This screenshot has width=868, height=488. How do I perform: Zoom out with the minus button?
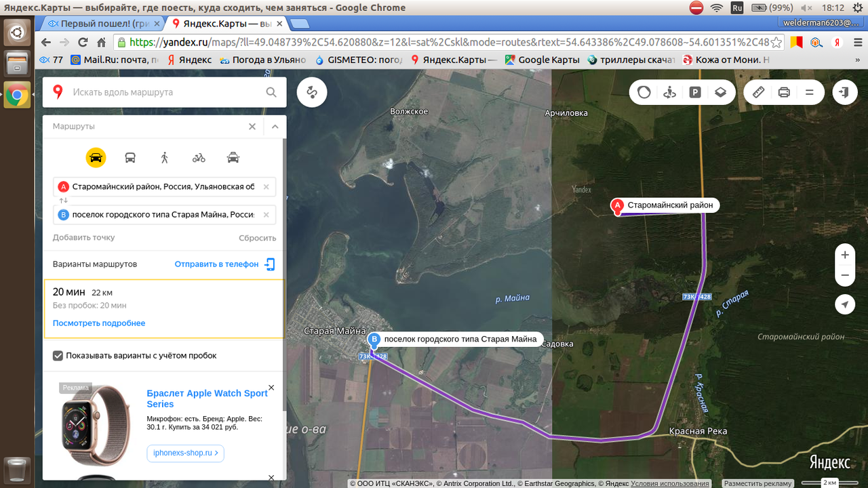point(845,275)
